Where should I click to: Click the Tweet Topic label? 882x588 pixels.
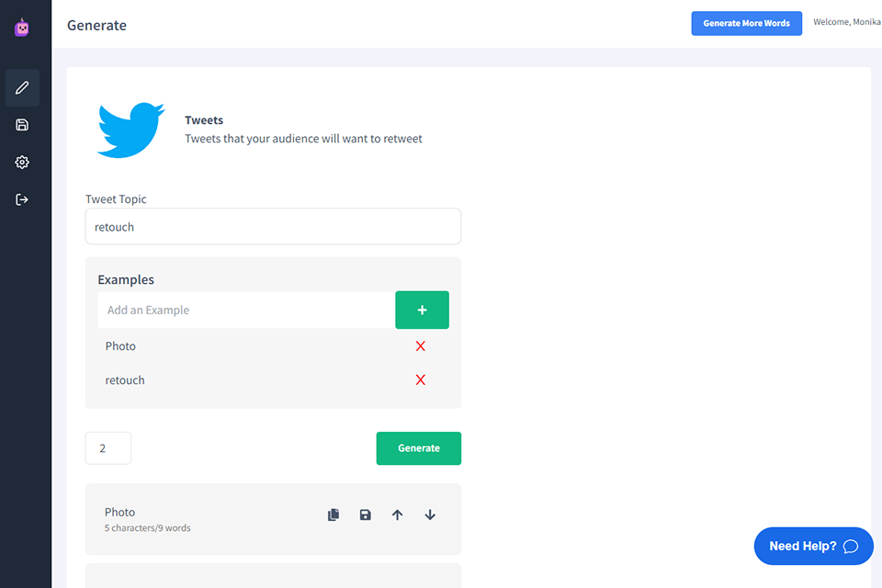click(x=116, y=199)
